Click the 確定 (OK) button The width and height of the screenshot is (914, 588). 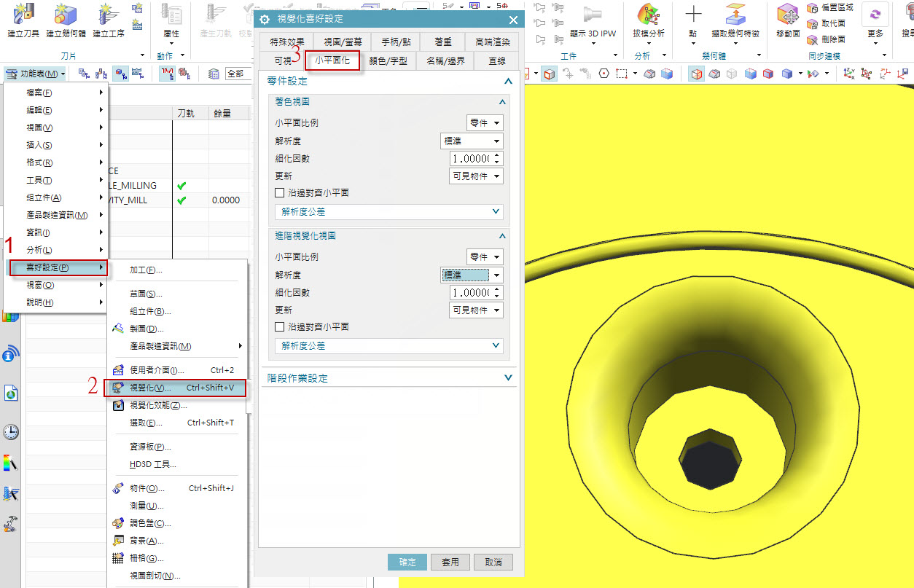pyautogui.click(x=408, y=562)
